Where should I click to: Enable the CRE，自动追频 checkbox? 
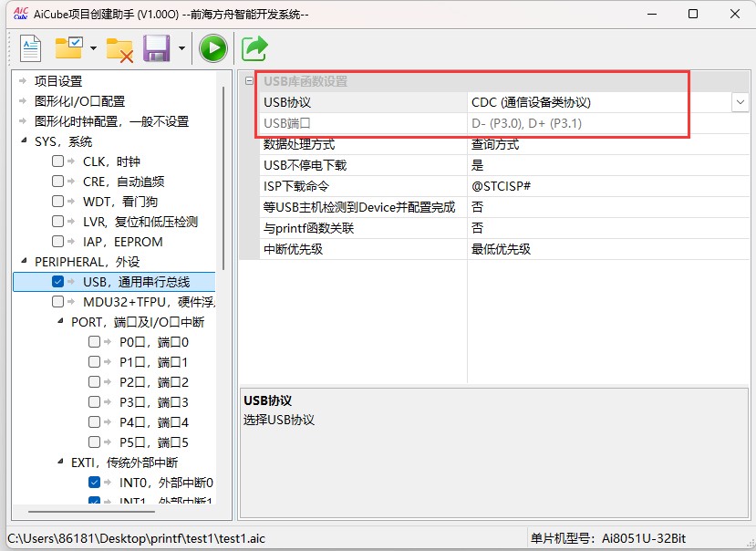(x=57, y=181)
